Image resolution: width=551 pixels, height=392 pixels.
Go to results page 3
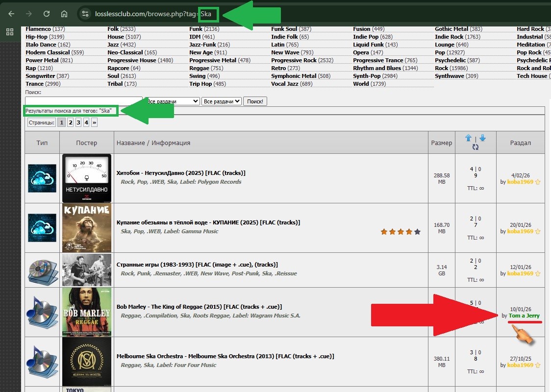[78, 122]
